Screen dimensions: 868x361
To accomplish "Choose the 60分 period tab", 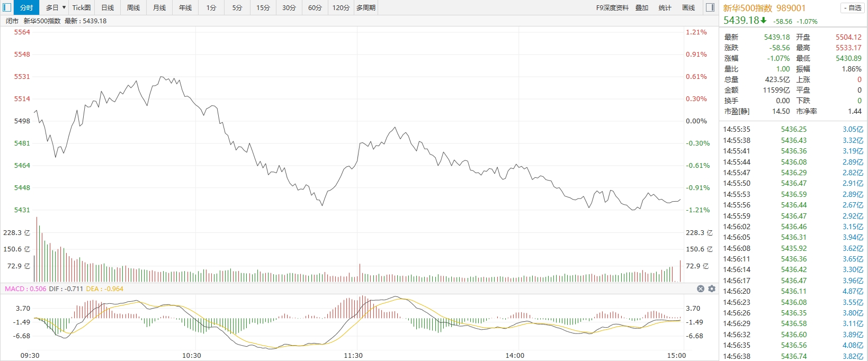I will pos(315,7).
